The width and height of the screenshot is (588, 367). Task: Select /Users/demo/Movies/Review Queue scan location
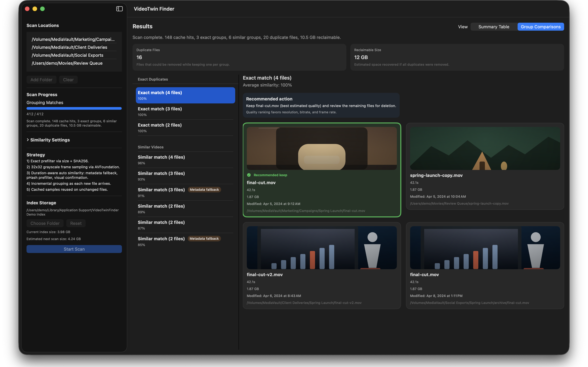click(67, 63)
